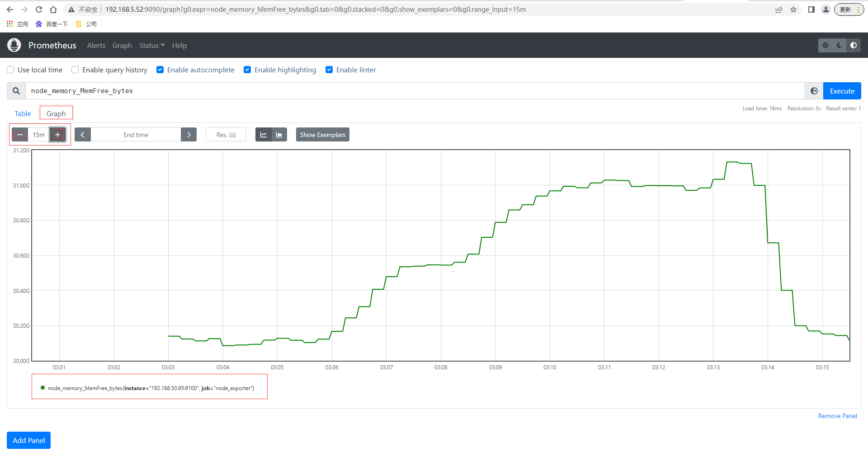
Task: View the 不安全 site security warning
Action: pos(83,9)
